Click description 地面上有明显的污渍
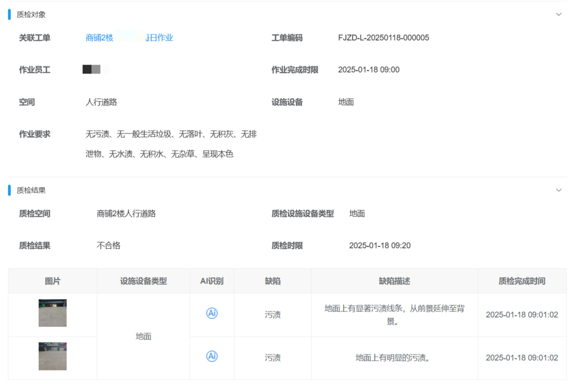Screen dimensions: 574x392 (x=393, y=358)
